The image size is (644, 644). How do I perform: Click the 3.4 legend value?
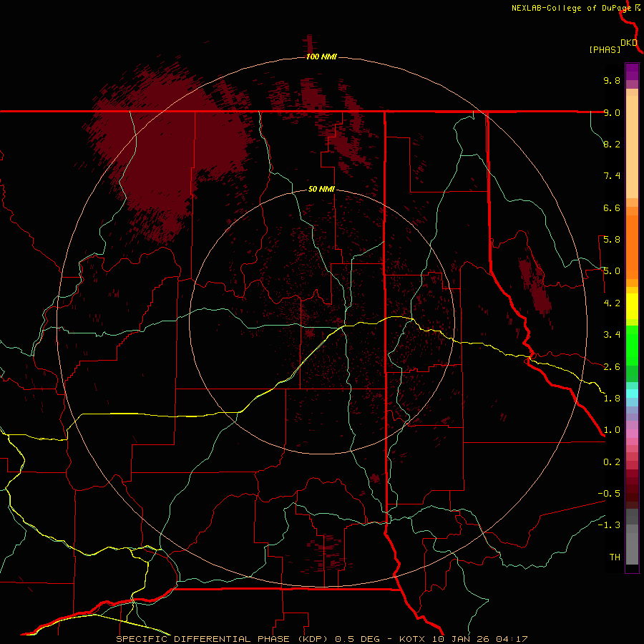612,335
